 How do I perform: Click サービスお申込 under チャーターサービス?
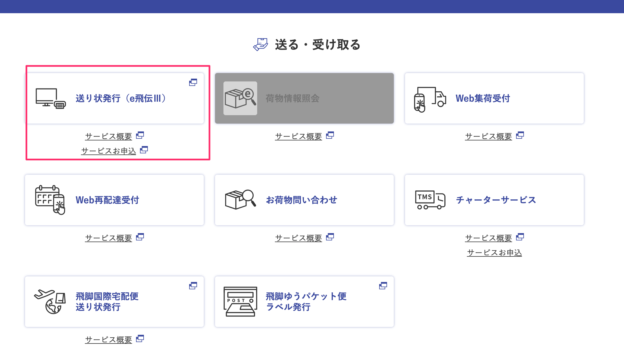[x=494, y=252]
